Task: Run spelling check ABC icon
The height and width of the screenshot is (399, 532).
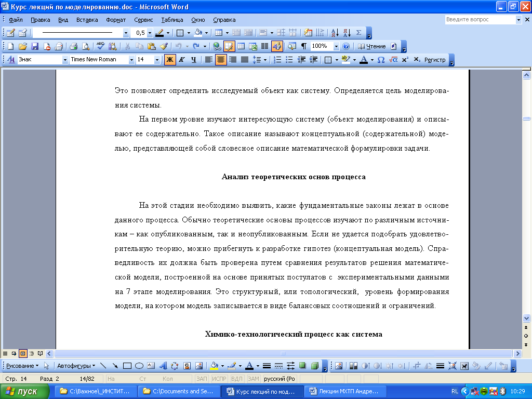Action: pyautogui.click(x=100, y=46)
